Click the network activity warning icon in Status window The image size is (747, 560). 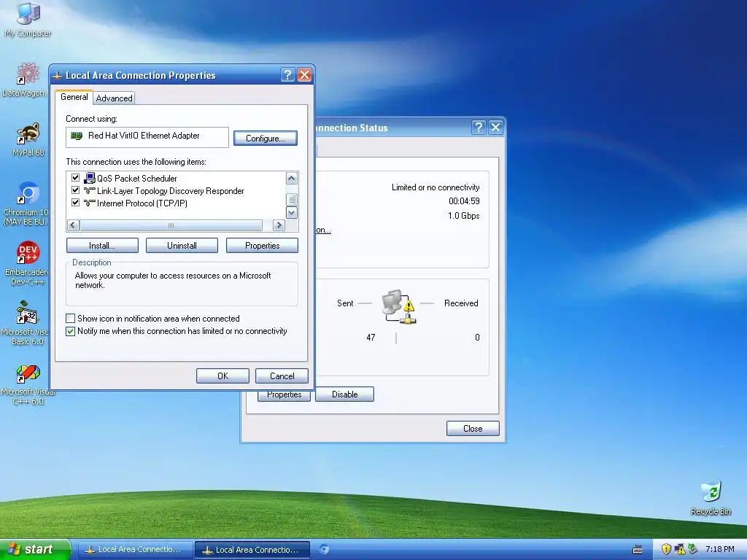[x=399, y=307]
